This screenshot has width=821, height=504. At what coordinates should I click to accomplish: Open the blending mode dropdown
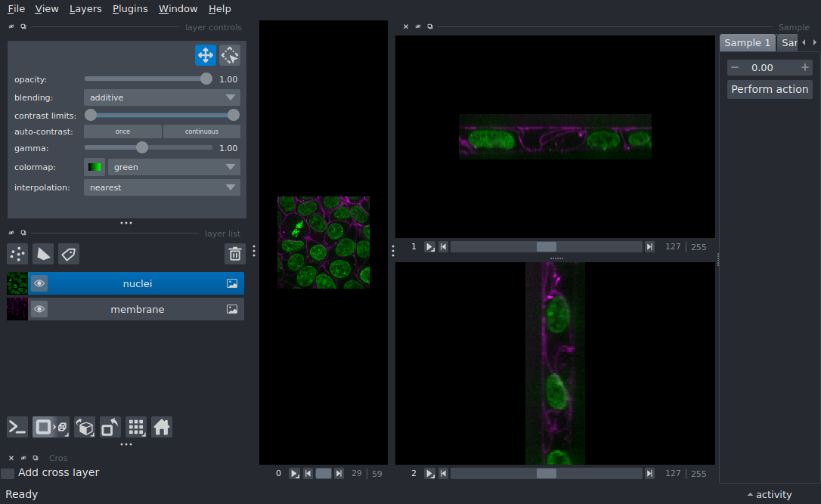162,97
